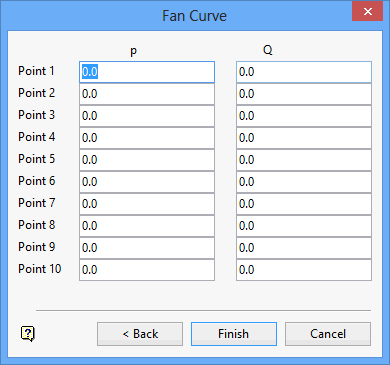Select the Point 1 p value field
The image size is (390, 365).
[147, 72]
